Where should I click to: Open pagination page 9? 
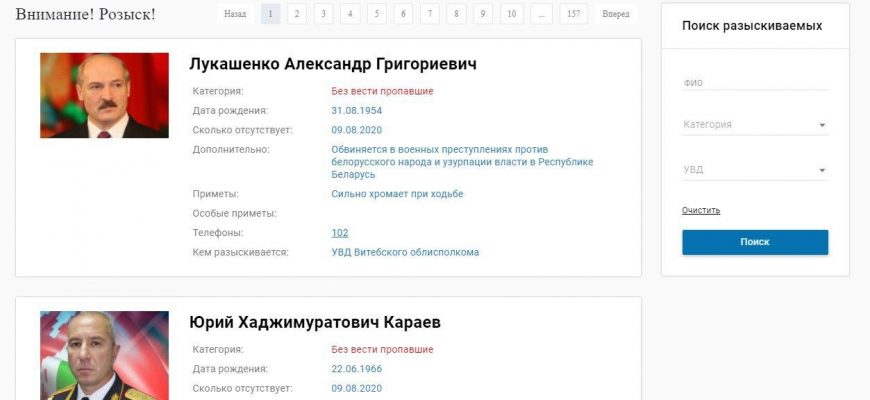483,14
